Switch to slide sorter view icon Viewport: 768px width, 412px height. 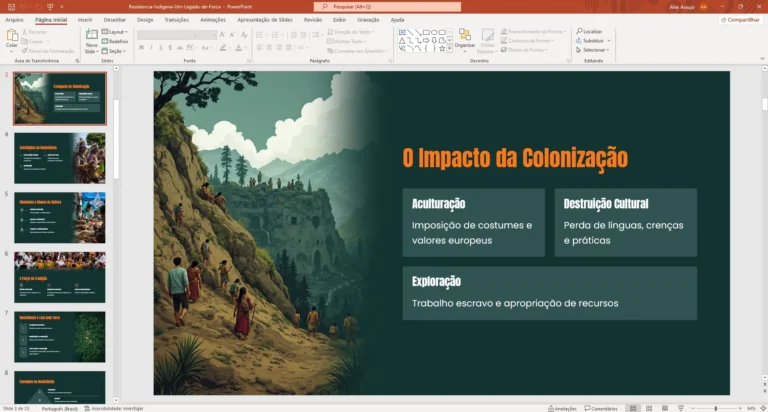click(649, 408)
